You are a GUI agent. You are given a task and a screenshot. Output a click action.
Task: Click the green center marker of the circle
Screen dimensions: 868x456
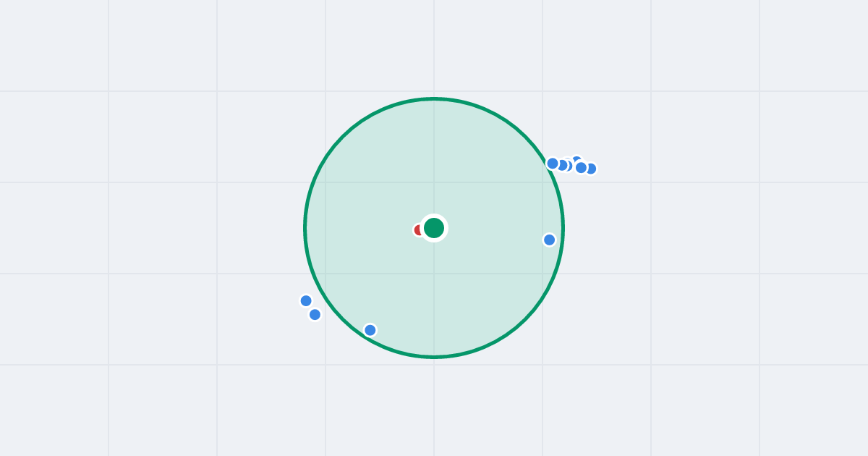[434, 228]
